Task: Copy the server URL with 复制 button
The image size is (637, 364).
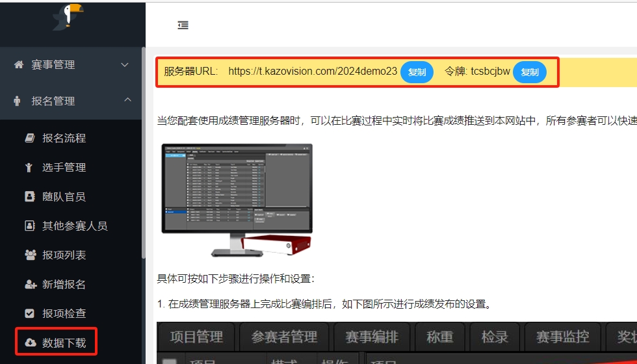Action: click(x=417, y=72)
